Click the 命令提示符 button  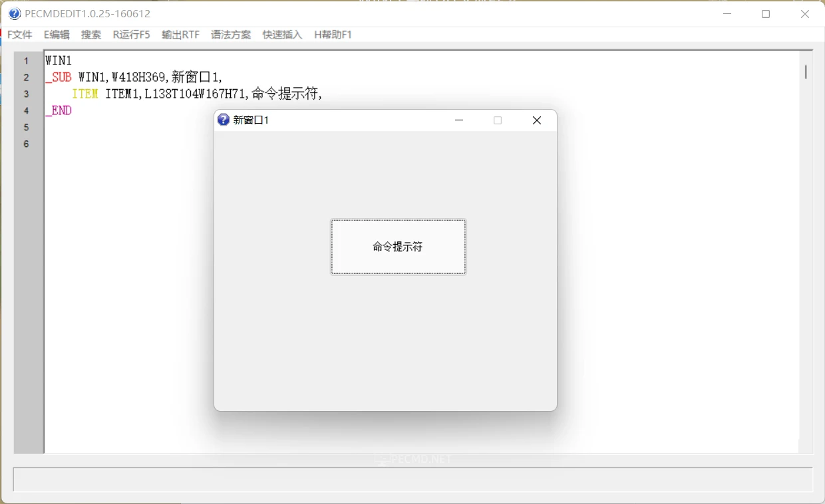(x=399, y=247)
